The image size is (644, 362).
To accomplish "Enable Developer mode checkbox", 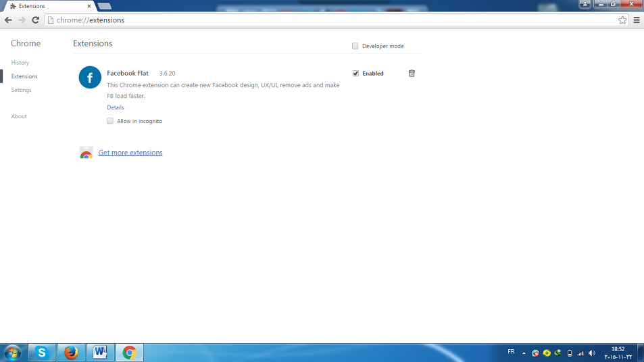I will tap(355, 46).
